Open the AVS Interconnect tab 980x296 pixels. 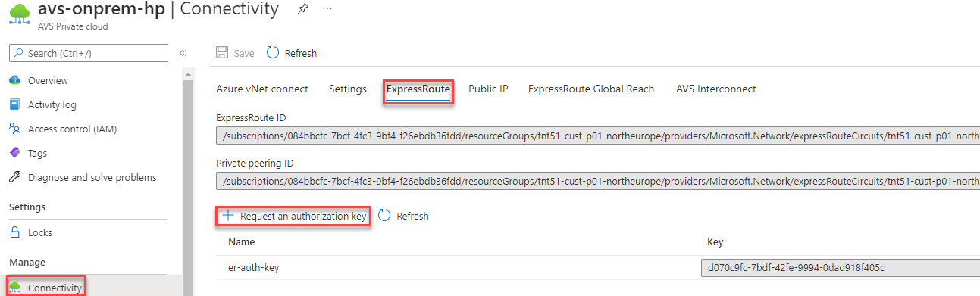[715, 89]
